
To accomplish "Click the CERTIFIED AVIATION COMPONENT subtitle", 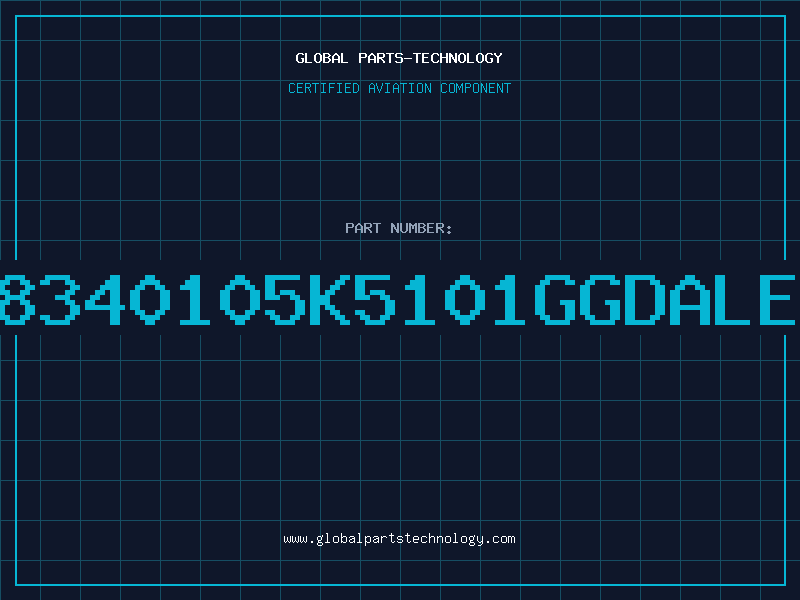I will click(399, 88).
